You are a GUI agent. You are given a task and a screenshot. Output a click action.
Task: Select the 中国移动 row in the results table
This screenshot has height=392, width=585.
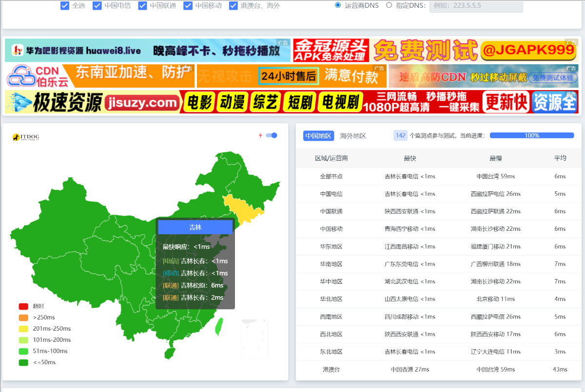click(439, 229)
